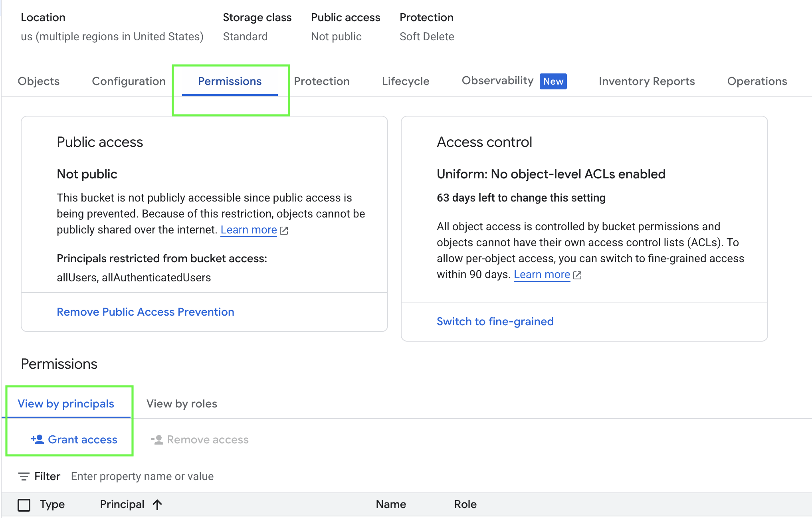Screen dimensions: 812x518
Task: Open Learn more link about public access
Action: 248,230
